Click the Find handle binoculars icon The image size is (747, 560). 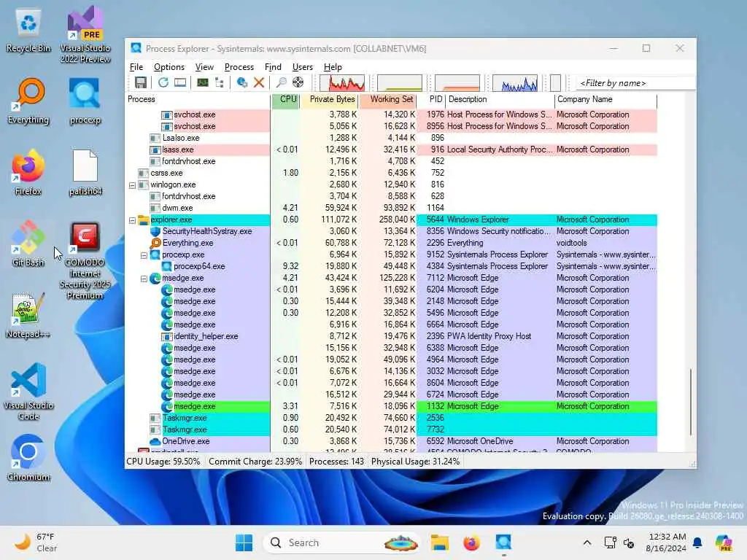pos(282,83)
